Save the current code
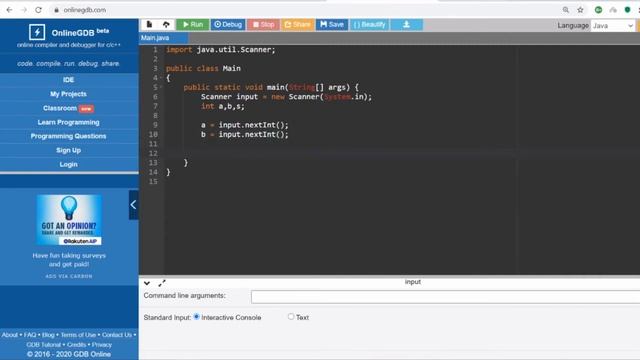This screenshot has width=640, height=360. [332, 24]
